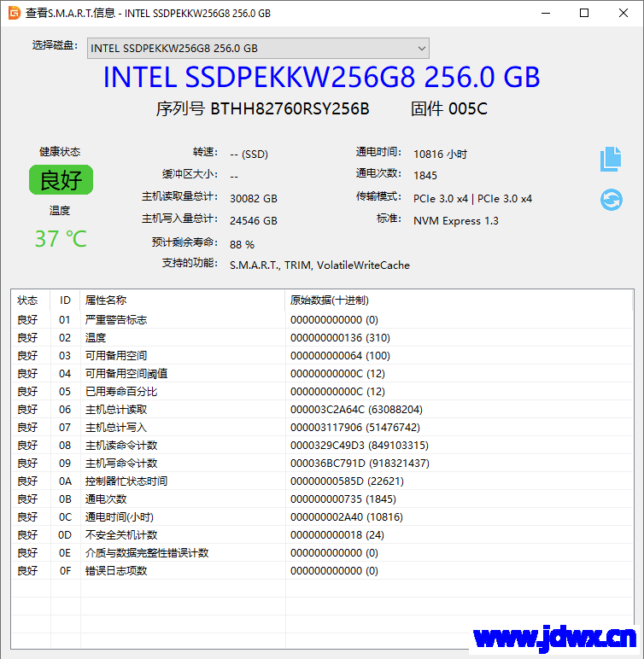Click the 30082 GB host reads value

coord(254,198)
